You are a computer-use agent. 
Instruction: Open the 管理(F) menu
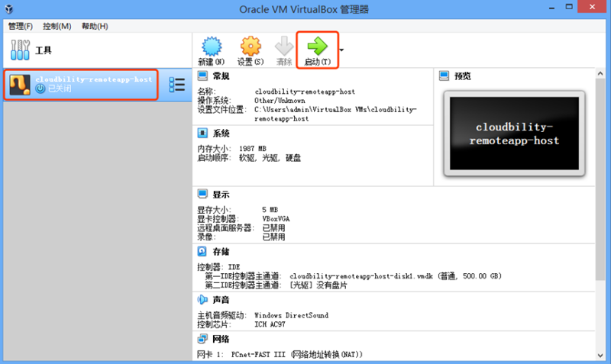21,26
